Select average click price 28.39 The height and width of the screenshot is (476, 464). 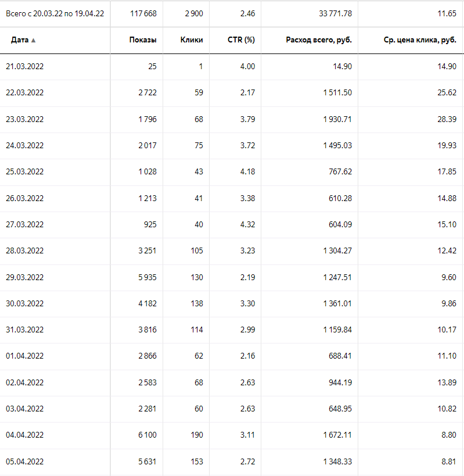point(447,119)
